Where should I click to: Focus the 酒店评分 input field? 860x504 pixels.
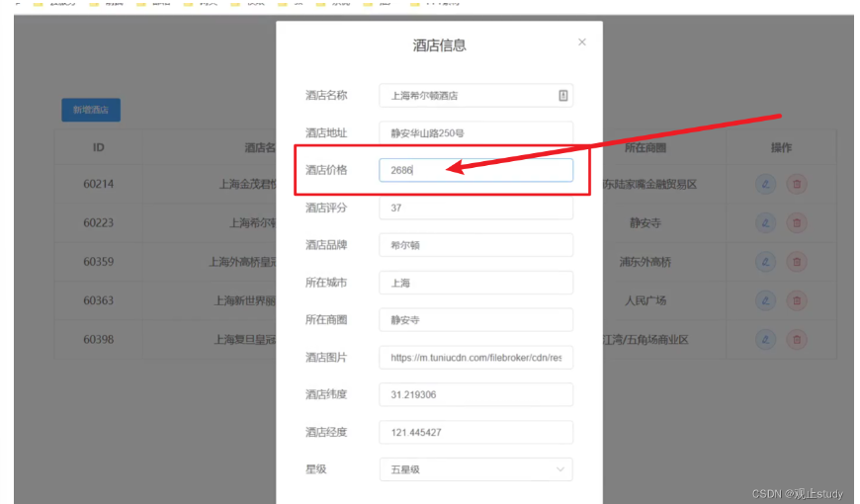(x=476, y=208)
